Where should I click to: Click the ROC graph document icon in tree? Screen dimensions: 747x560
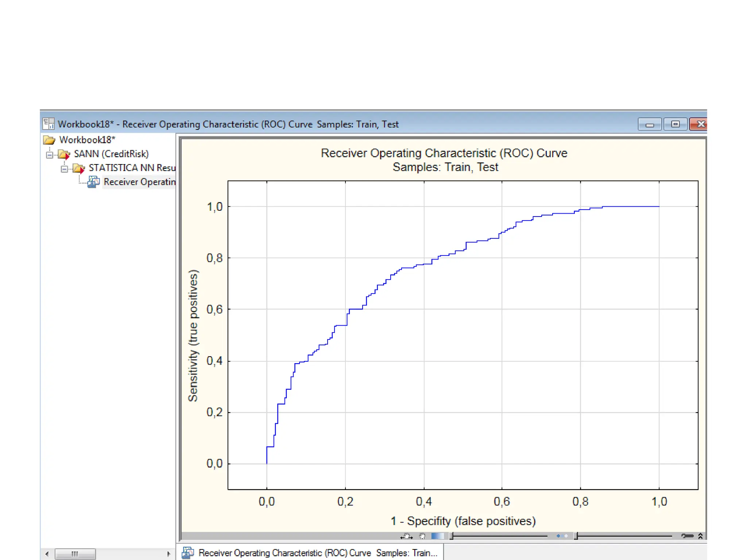point(94,182)
